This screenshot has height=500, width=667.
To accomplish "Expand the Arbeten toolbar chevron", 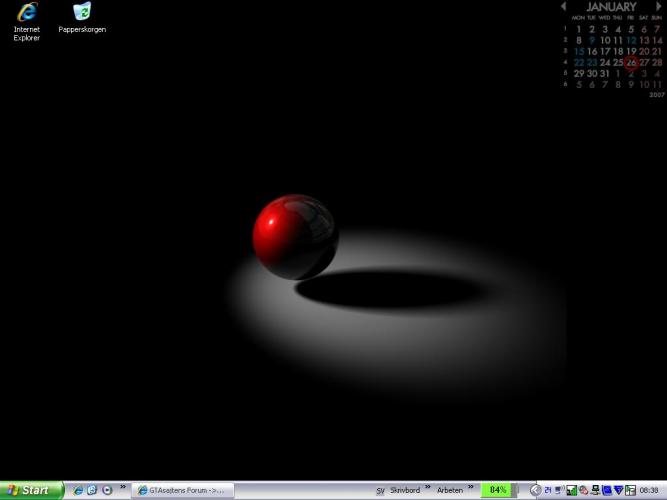I will coord(469,488).
